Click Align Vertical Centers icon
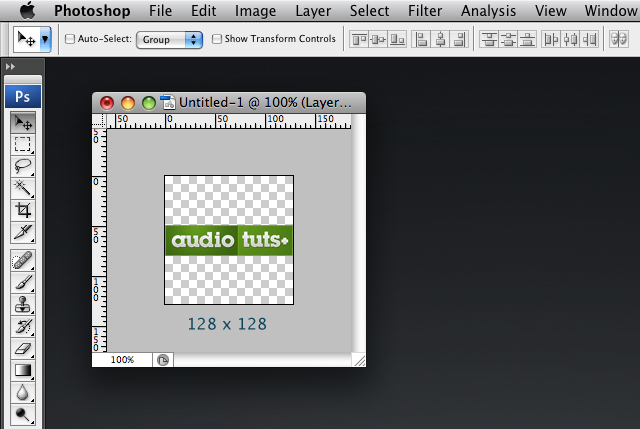The height and width of the screenshot is (429, 640). pyautogui.click(x=378, y=40)
